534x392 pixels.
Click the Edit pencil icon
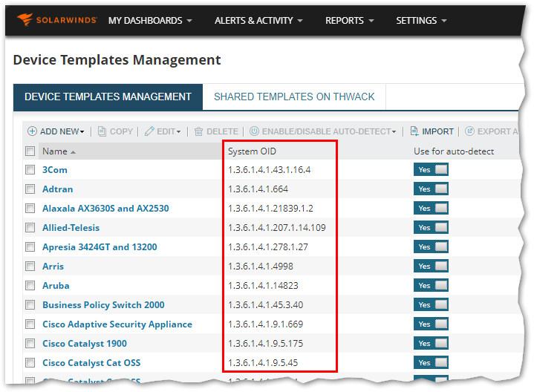point(149,131)
